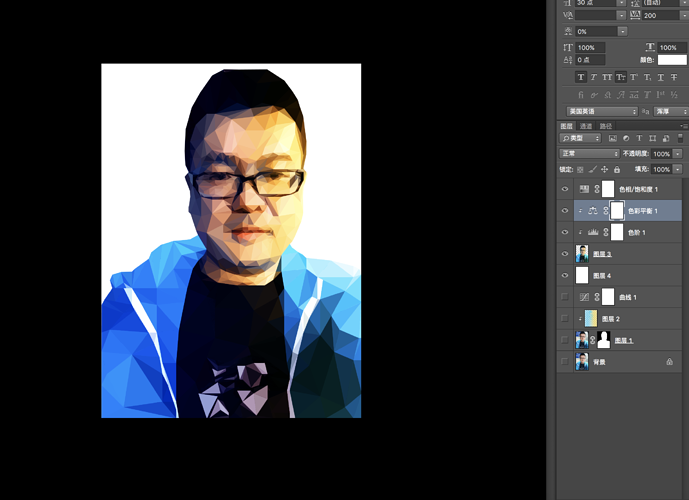Click the vertical scale 100% field
689x500 pixels.
click(590, 47)
